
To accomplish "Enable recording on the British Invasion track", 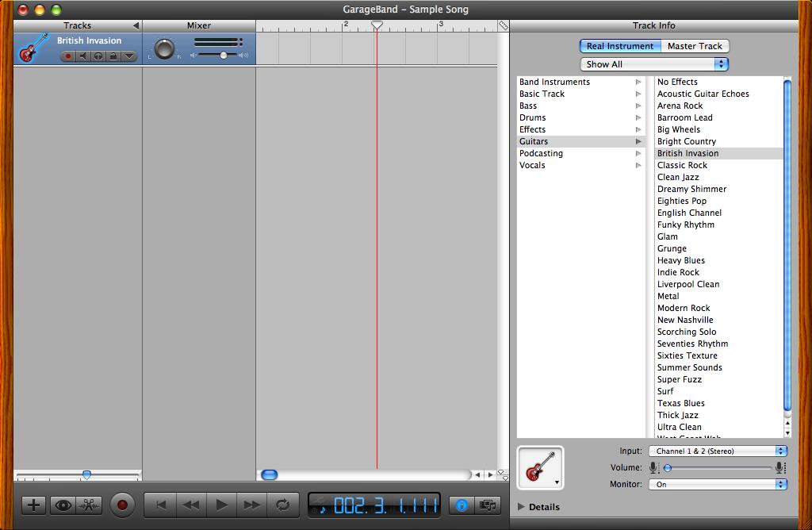I will tap(67, 56).
